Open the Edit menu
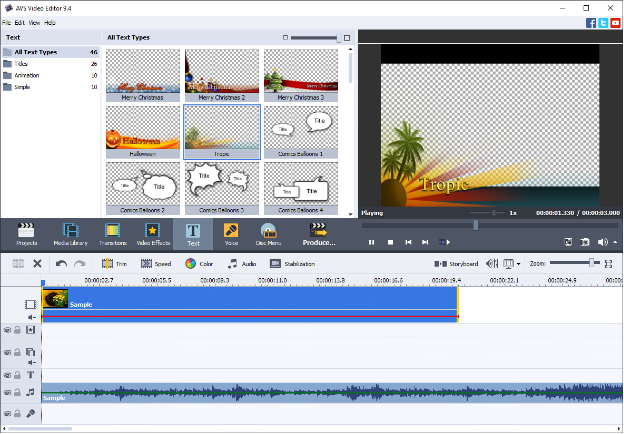 21,21
